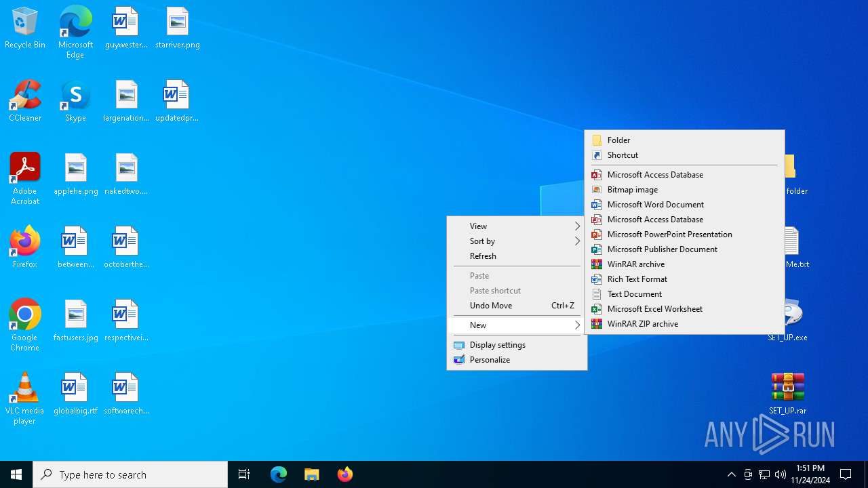Open the volume control in the tray
The height and width of the screenshot is (488, 868).
781,474
